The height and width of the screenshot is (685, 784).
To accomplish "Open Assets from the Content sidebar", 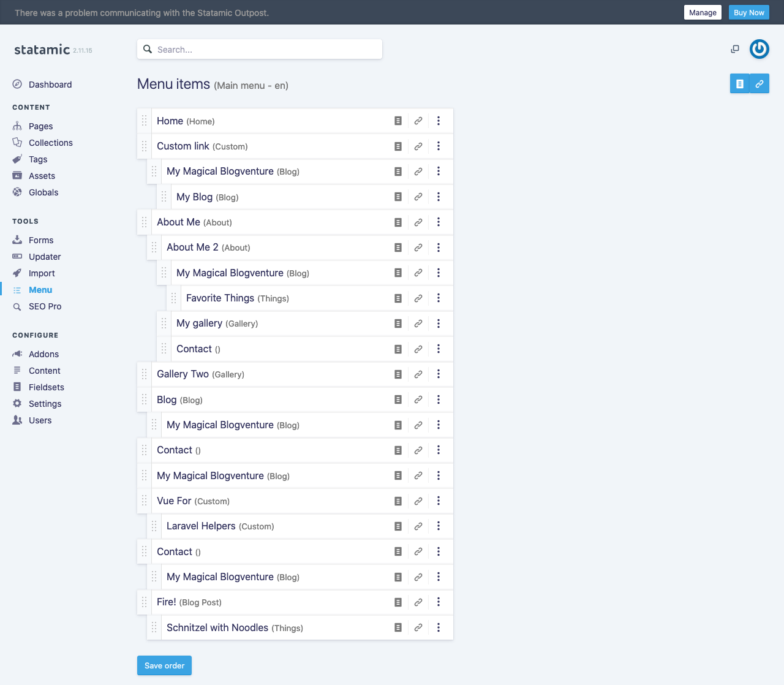I will coord(40,176).
